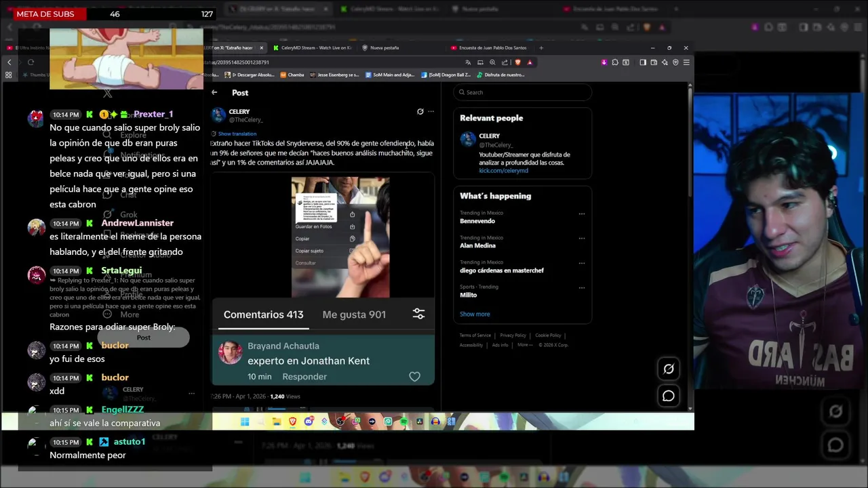This screenshot has width=868, height=488.
Task: Toggle the browser sidebar panel icon
Action: pos(643,62)
